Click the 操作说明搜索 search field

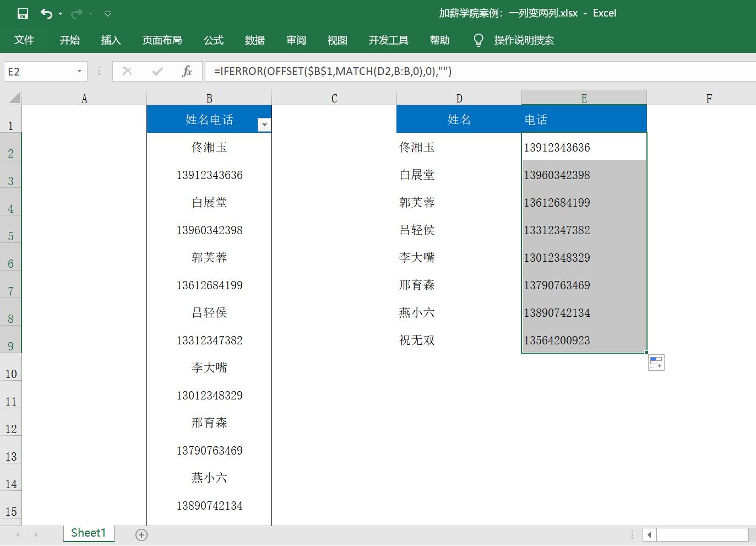coord(524,40)
